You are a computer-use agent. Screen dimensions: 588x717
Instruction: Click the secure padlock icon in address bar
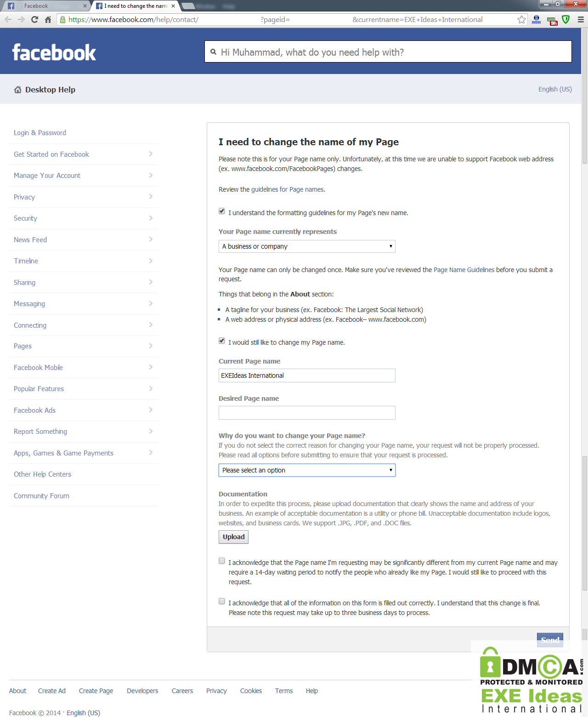point(63,19)
